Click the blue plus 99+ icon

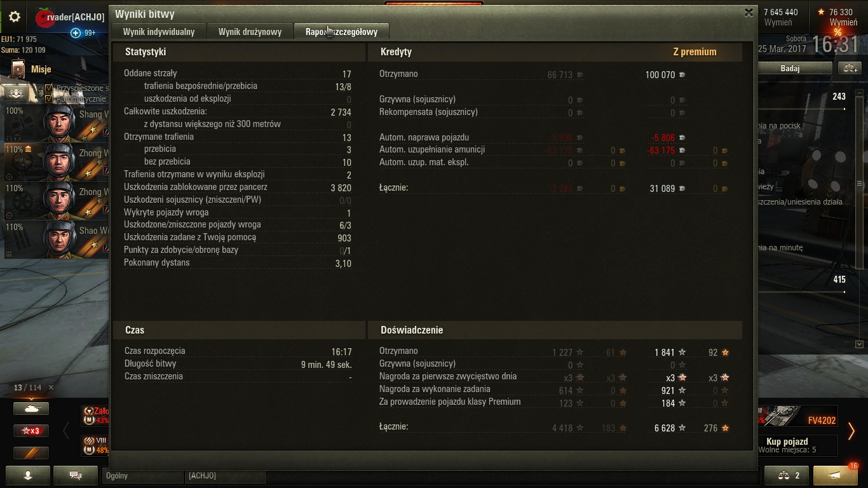point(76,33)
